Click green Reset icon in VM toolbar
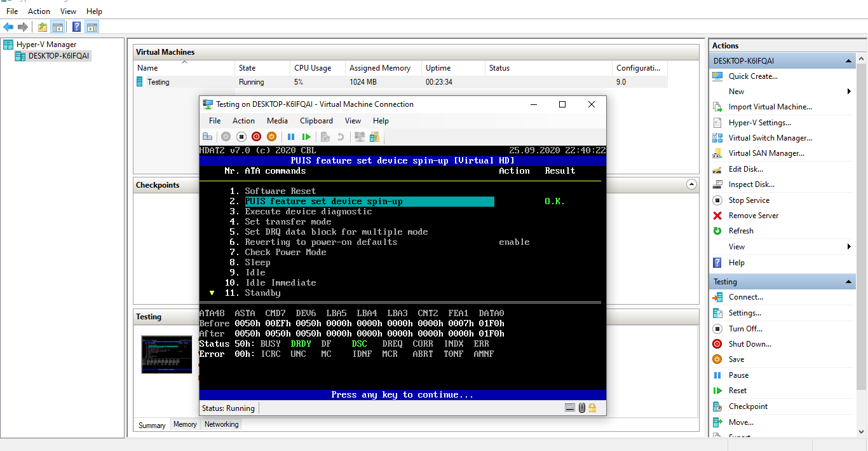This screenshot has height=451, width=868. [x=306, y=137]
